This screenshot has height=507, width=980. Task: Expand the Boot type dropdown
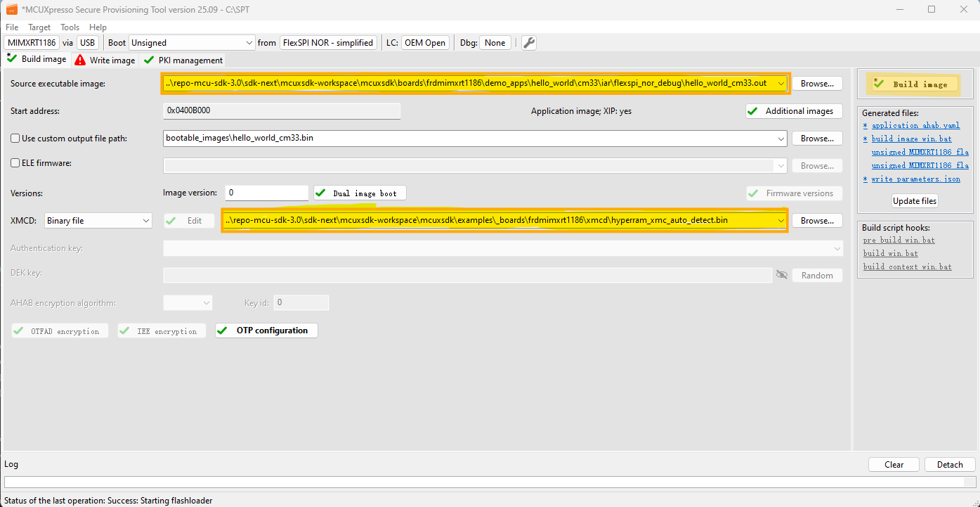tap(249, 43)
